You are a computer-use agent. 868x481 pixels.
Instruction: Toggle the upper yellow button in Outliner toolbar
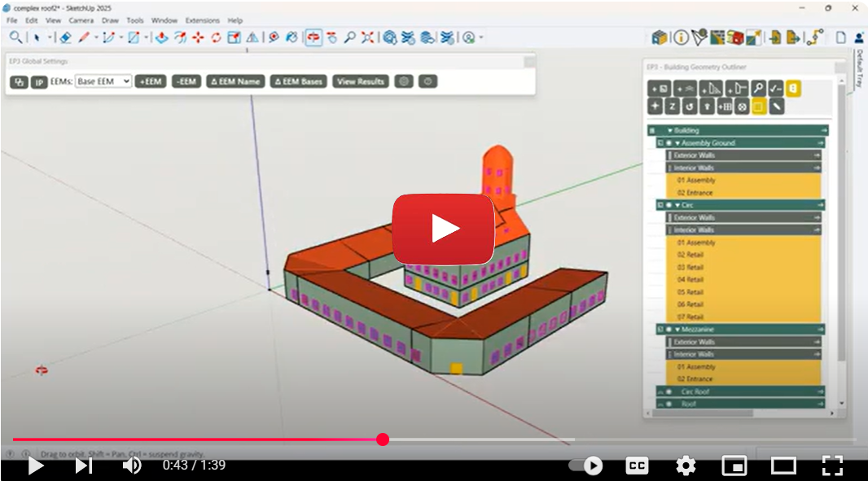tap(793, 89)
